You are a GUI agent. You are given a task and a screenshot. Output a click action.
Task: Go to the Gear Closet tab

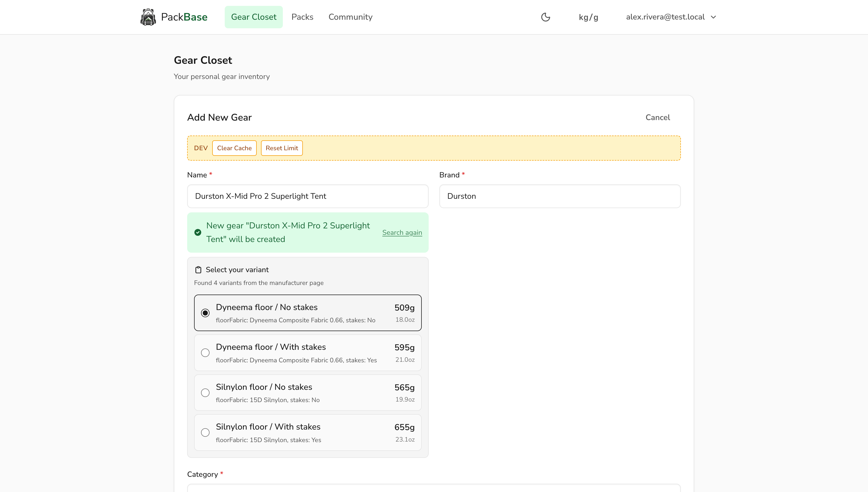(x=254, y=17)
